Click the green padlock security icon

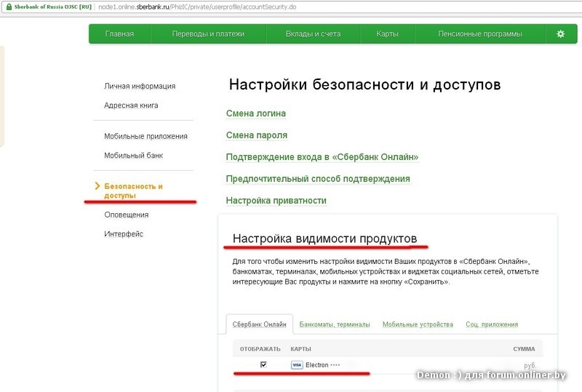point(8,6)
